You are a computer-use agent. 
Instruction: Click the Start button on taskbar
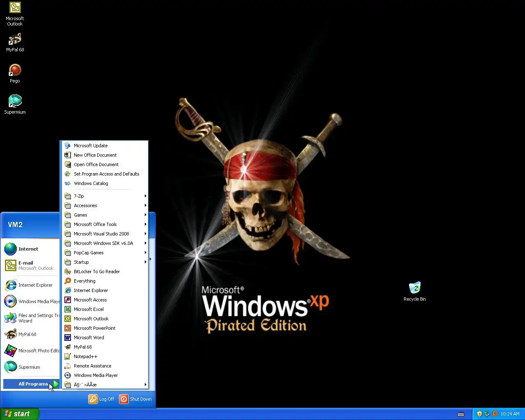[x=20, y=414]
